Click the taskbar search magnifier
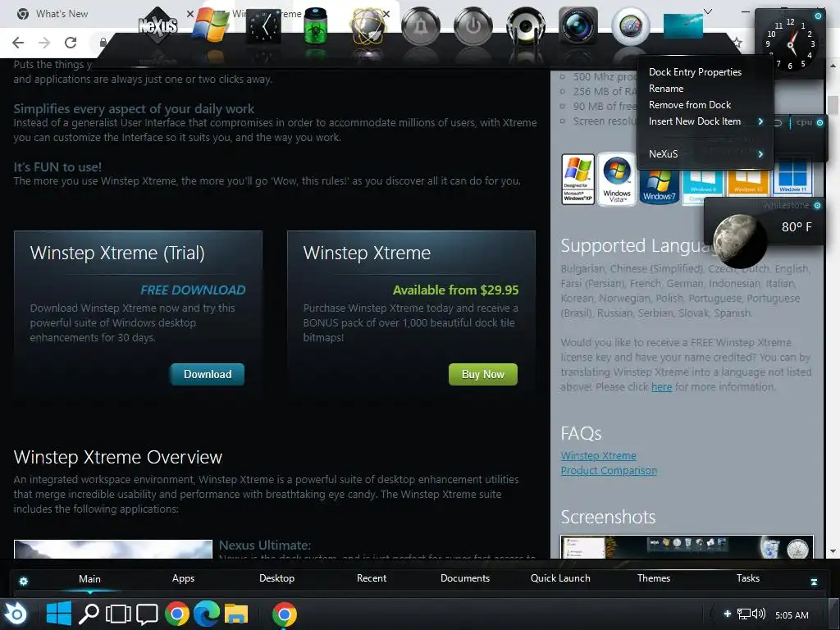Image resolution: width=840 pixels, height=630 pixels. pyautogui.click(x=89, y=614)
